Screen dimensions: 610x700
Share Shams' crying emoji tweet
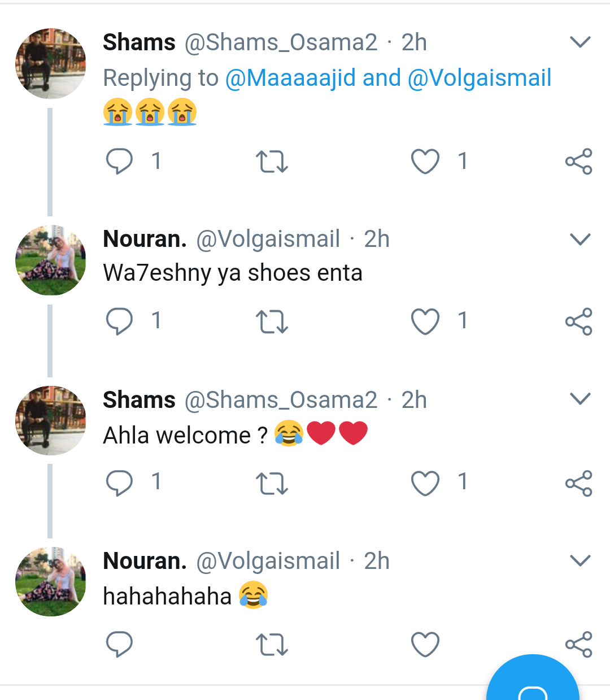[x=578, y=162]
